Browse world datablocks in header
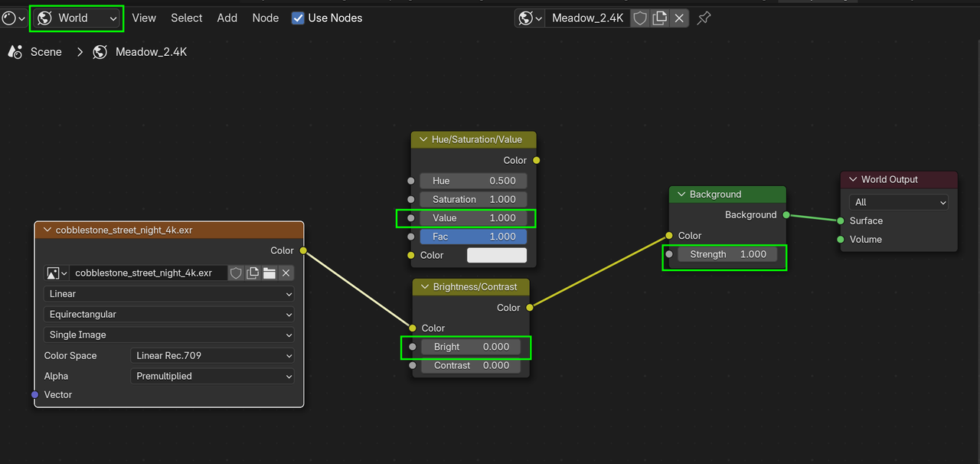 pos(530,18)
